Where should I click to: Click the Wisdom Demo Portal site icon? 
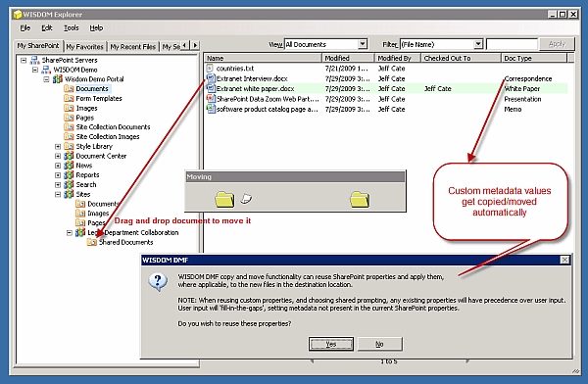pyautogui.click(x=58, y=79)
